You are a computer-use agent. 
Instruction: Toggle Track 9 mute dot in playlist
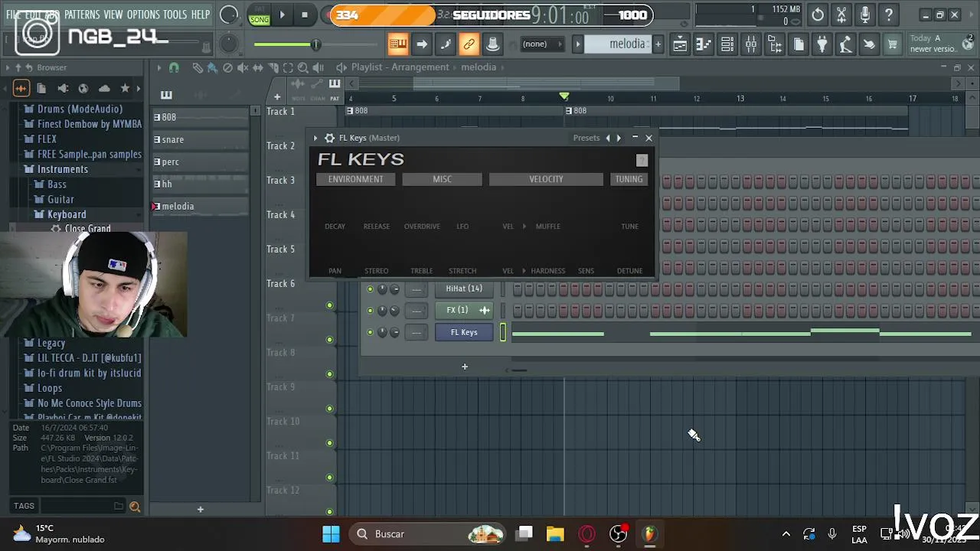coord(330,408)
